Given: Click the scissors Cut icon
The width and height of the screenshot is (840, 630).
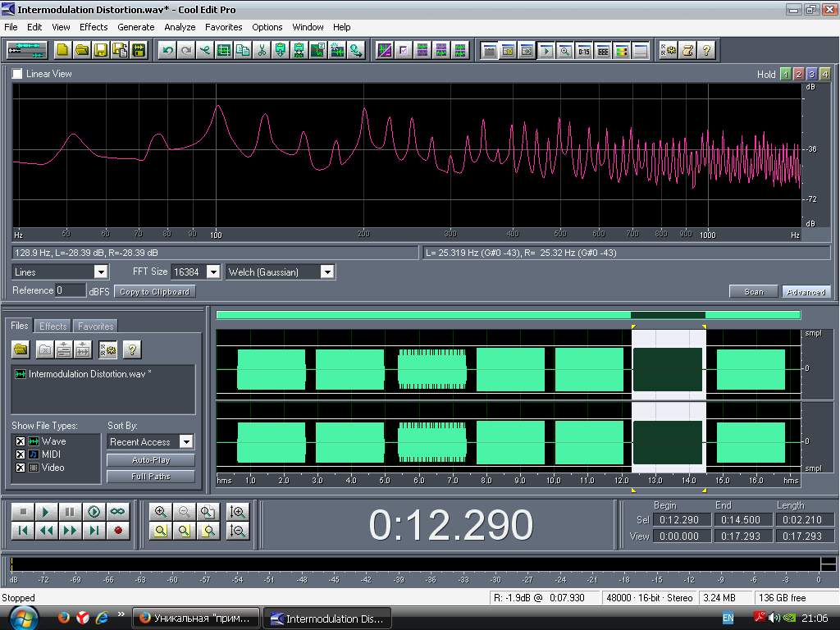Looking at the screenshot, I should [262, 50].
